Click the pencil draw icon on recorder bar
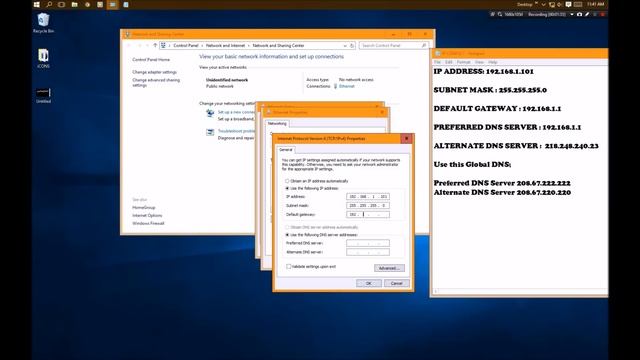 pyautogui.click(x=587, y=14)
